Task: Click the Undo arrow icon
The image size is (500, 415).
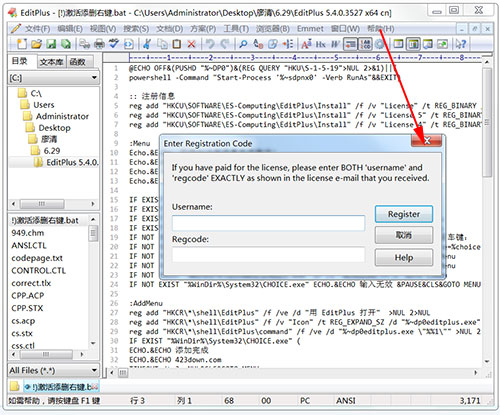Action: point(210,44)
